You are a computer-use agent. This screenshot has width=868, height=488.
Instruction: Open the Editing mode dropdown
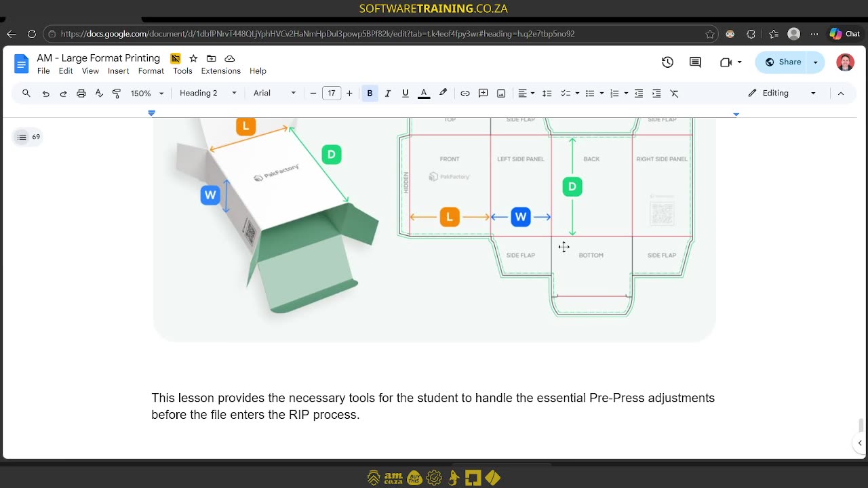coord(782,93)
